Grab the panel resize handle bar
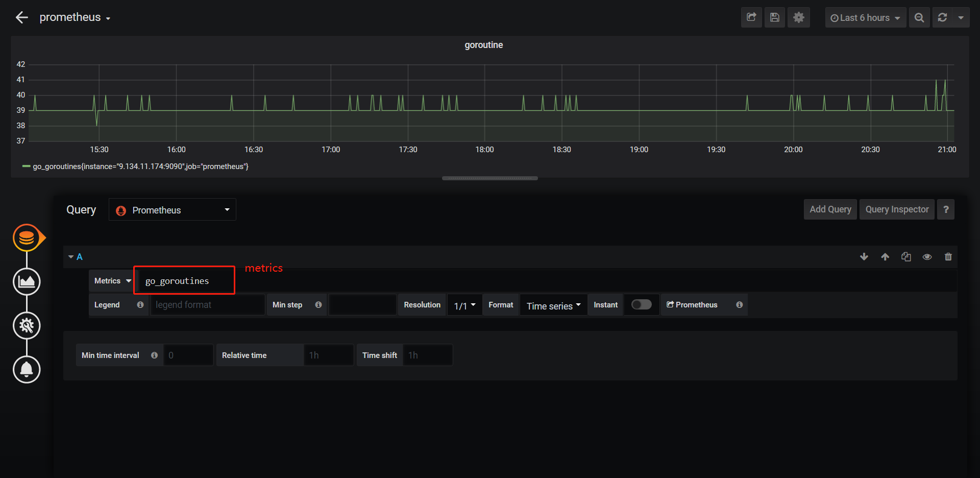 pos(490,178)
